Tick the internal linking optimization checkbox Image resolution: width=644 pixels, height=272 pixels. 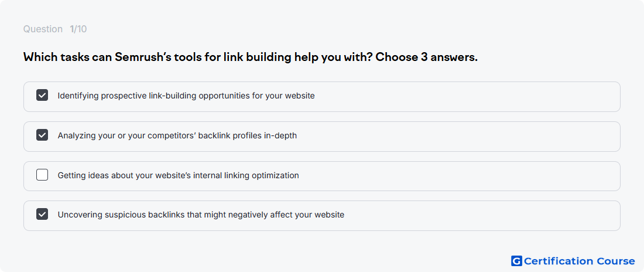(x=42, y=175)
